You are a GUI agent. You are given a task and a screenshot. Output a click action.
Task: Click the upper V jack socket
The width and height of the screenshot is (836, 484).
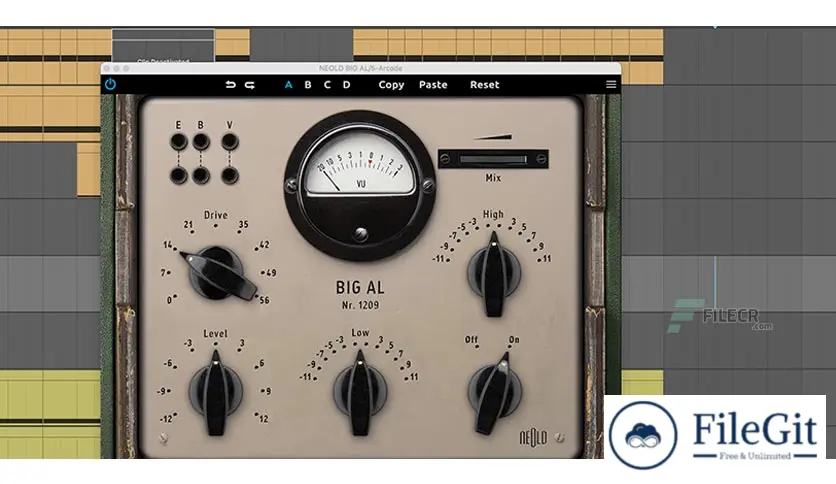[x=230, y=142]
